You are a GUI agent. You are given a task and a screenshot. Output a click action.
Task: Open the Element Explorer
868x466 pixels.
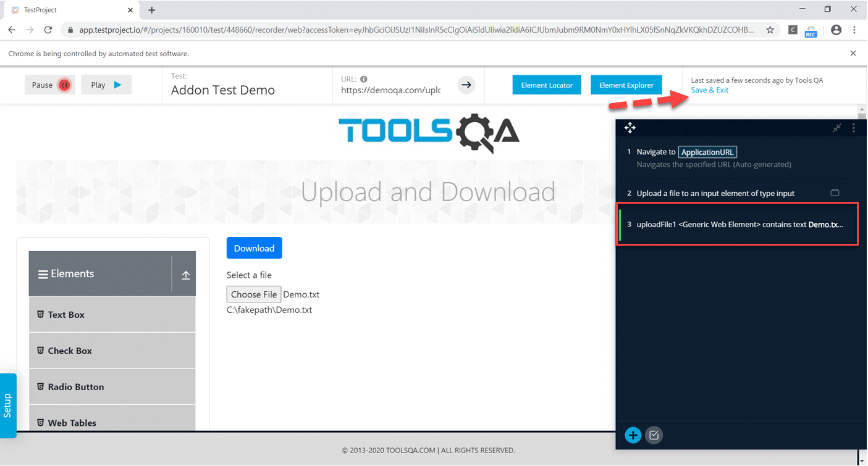coord(626,85)
